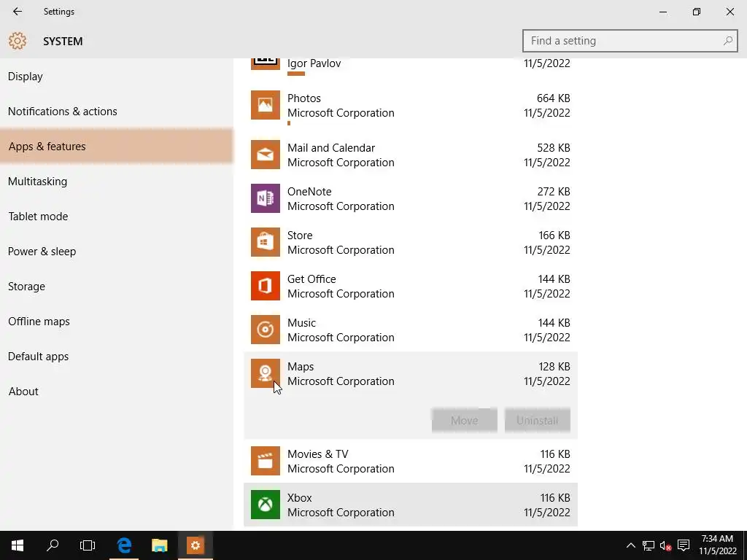Open Power & sleep settings
This screenshot has height=560, width=747.
tap(117, 252)
